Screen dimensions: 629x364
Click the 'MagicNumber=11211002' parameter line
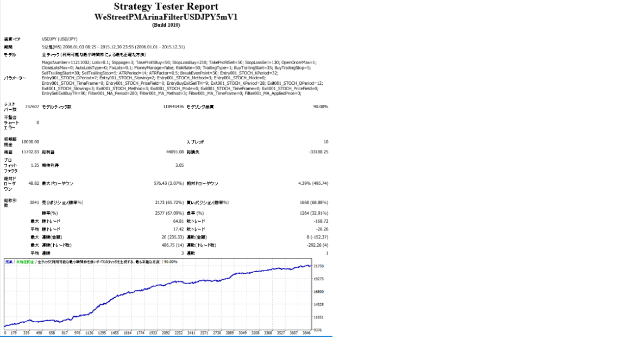pos(179,62)
